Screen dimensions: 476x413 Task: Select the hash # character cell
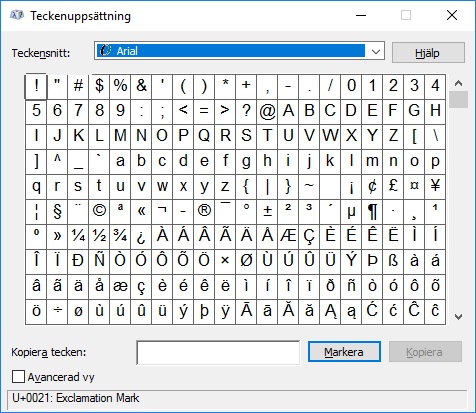(78, 87)
